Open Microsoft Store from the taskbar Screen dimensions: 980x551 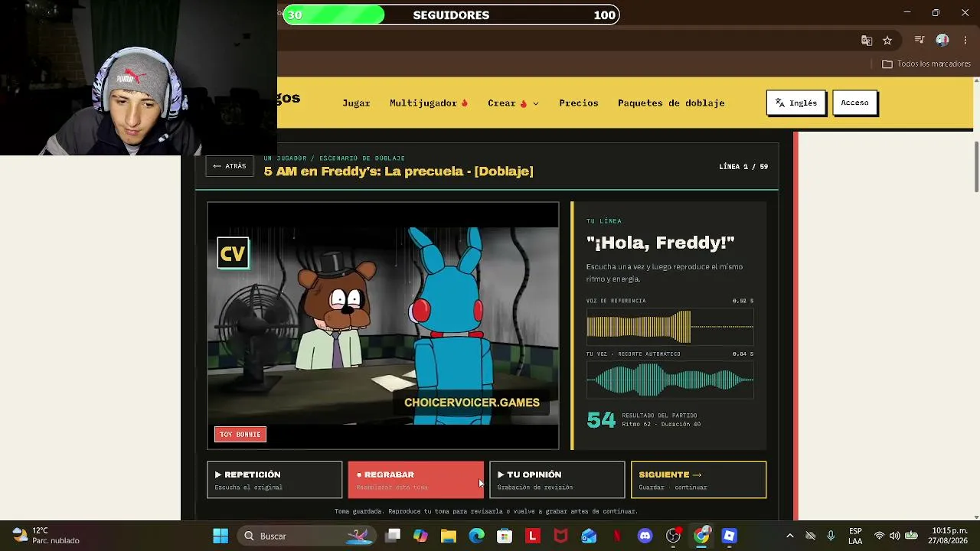505,536
